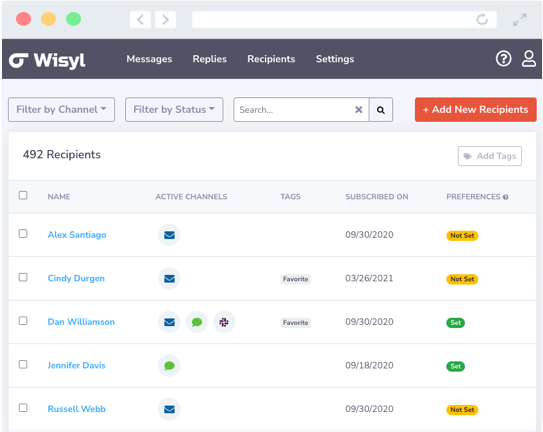Clear search with the X icon
Viewport: 543px width, 432px height.
coord(358,110)
